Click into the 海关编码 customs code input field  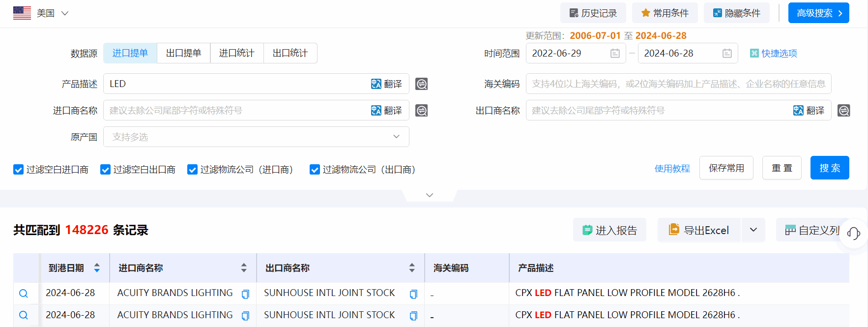pyautogui.click(x=678, y=84)
